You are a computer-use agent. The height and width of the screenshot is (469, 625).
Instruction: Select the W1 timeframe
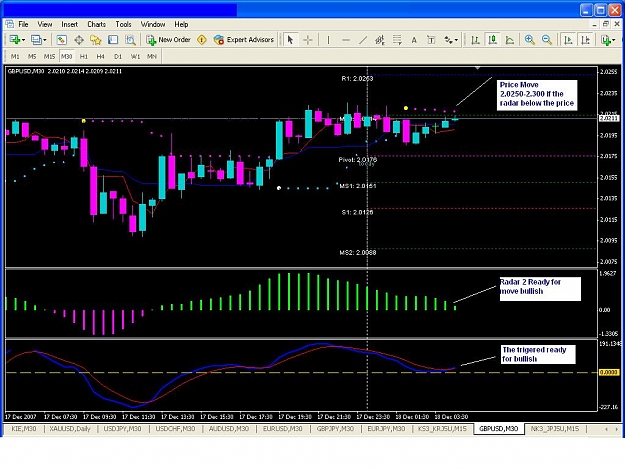point(136,57)
